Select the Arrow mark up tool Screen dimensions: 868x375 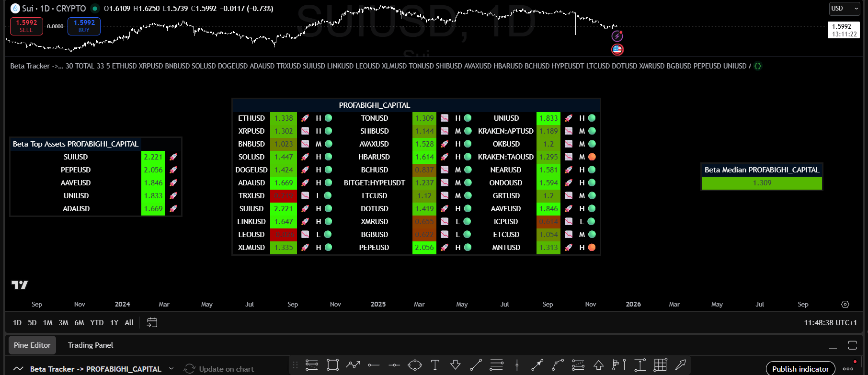tap(598, 365)
